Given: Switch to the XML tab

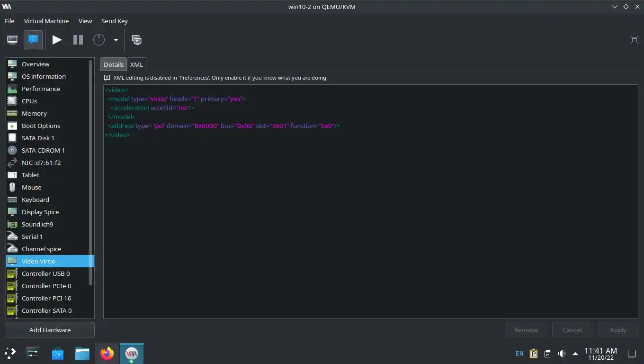Looking at the screenshot, I should coord(136,64).
